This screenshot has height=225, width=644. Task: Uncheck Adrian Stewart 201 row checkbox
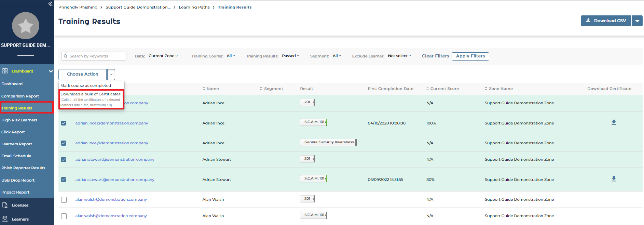[64, 160]
